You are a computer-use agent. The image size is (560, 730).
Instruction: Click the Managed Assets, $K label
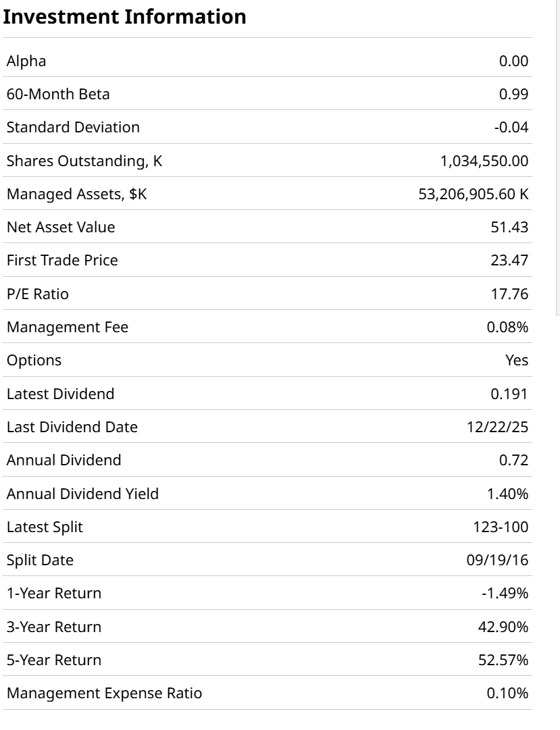[76, 194]
